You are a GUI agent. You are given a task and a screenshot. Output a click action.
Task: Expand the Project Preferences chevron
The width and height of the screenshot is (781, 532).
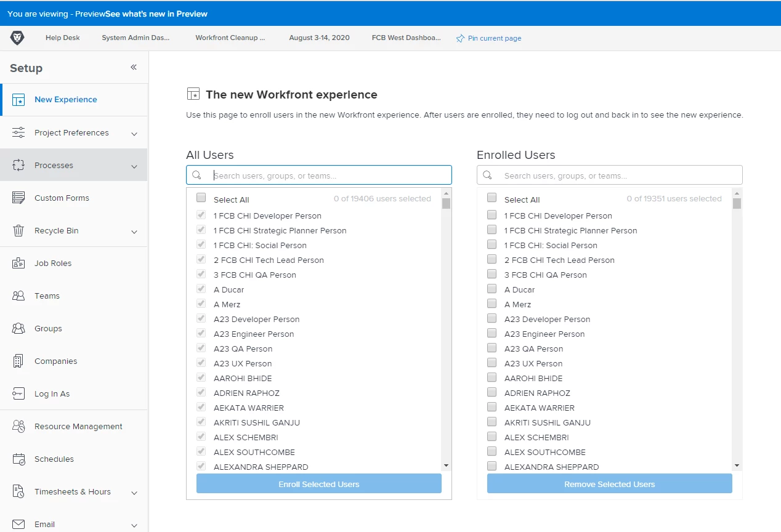pos(134,134)
